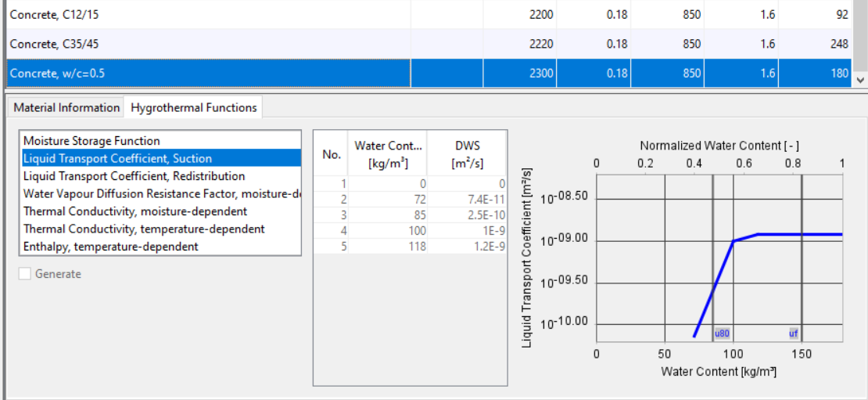
Task: Select the Hygrothermal Functions tab
Action: pos(194,107)
